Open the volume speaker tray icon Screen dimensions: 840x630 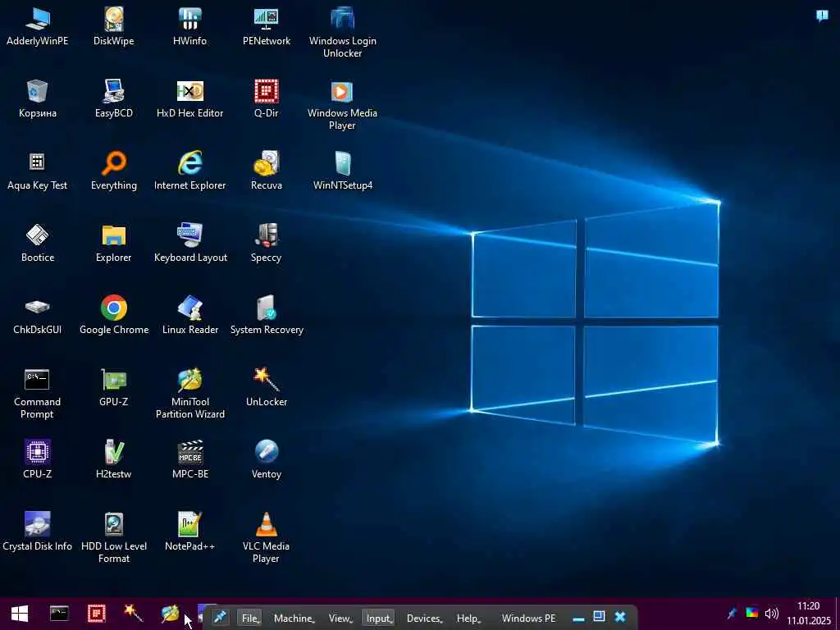tap(772, 614)
